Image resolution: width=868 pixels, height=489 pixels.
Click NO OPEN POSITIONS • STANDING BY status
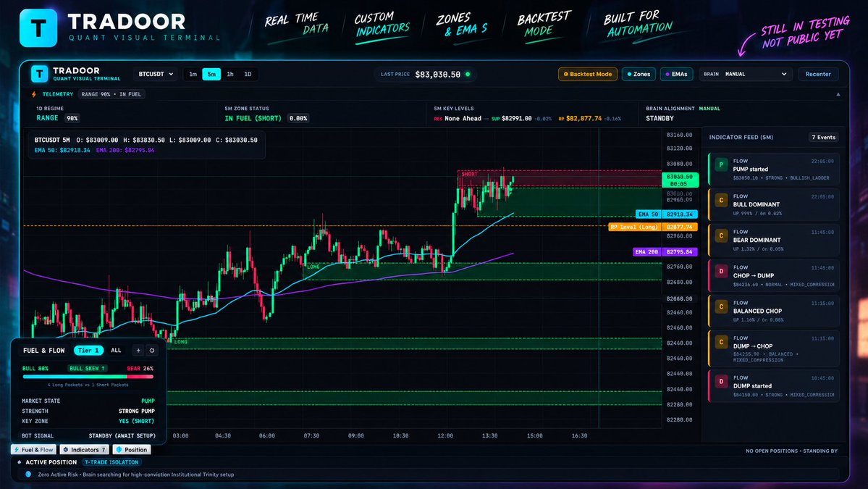(791, 451)
